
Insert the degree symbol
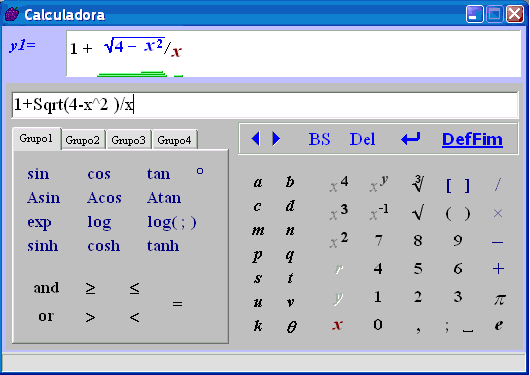click(x=200, y=171)
